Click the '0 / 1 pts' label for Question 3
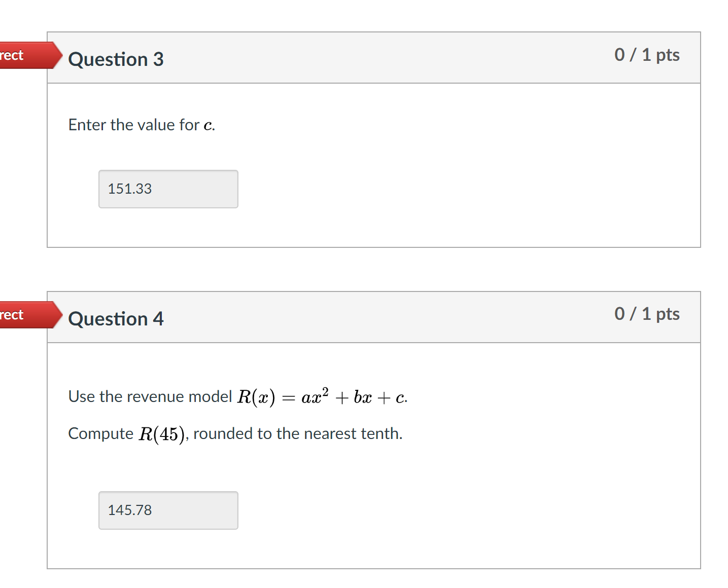Viewport: 728px width, 588px height. click(x=647, y=55)
